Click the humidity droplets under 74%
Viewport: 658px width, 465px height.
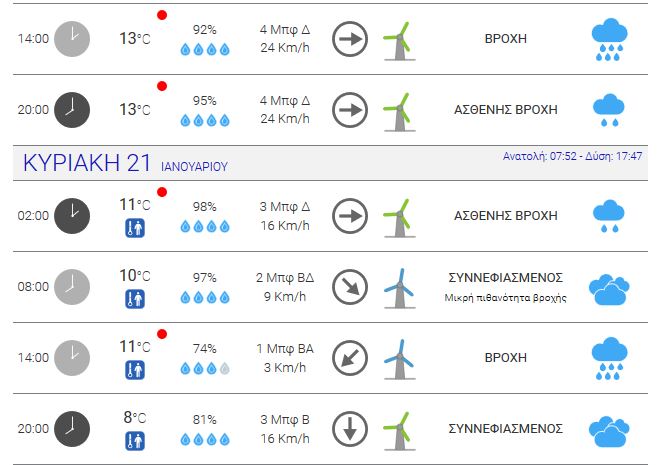[x=205, y=368]
